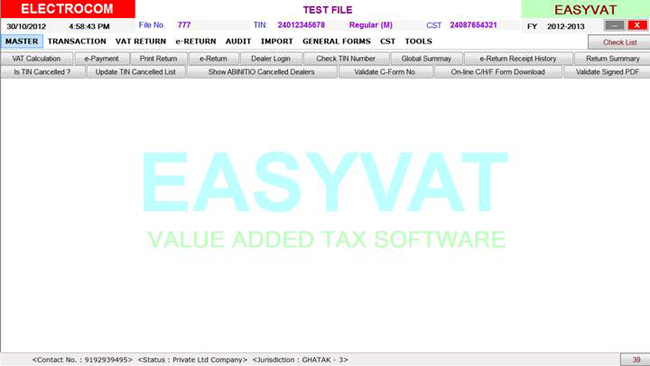Open the VAT RETURN menu
The image size is (650, 366).
[141, 41]
